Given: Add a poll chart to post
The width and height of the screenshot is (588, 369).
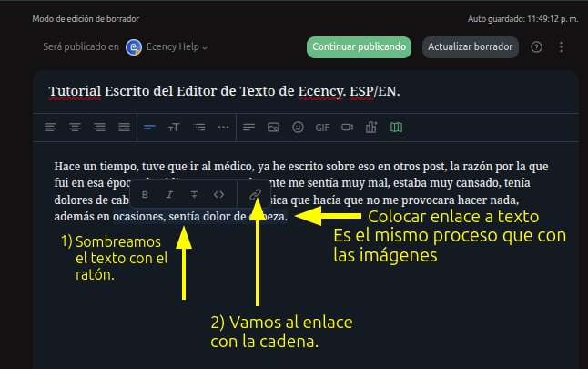Looking at the screenshot, I should (371, 127).
